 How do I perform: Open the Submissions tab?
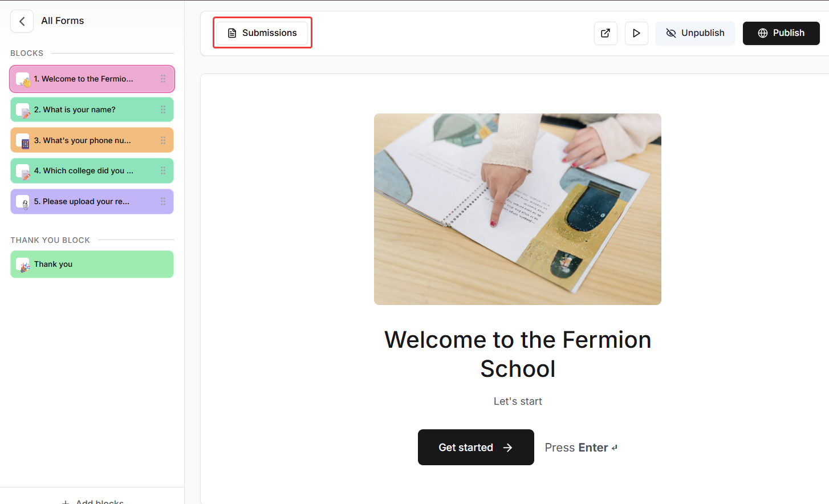point(262,33)
